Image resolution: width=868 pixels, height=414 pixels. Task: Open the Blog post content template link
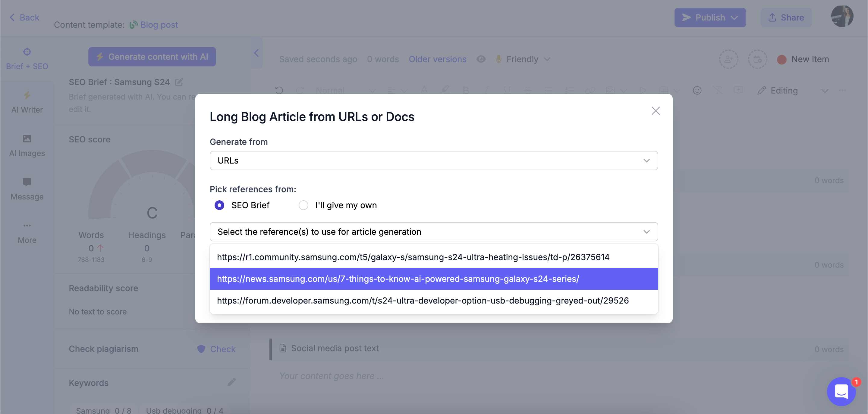pyautogui.click(x=159, y=25)
